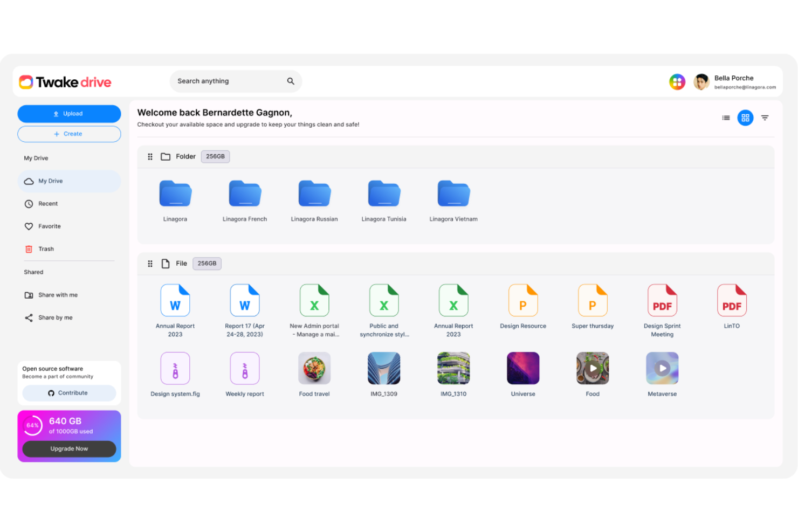Open the Food travel thumbnail

(314, 368)
